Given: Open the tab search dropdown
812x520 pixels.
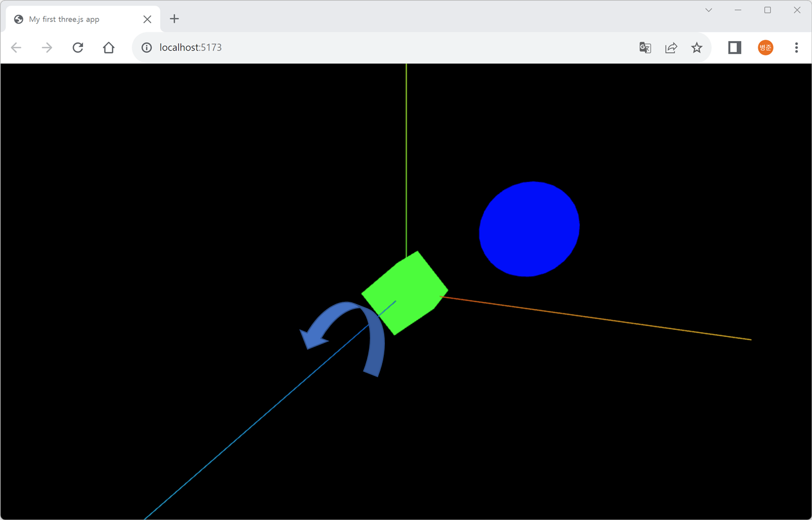Looking at the screenshot, I should [709, 10].
